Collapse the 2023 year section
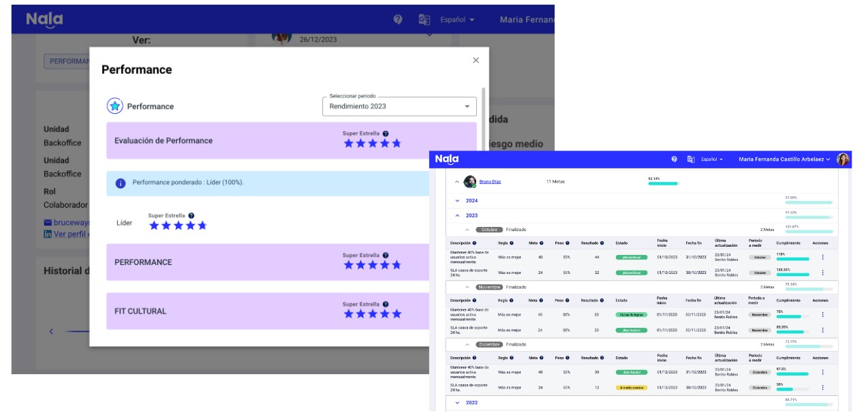 click(x=457, y=215)
